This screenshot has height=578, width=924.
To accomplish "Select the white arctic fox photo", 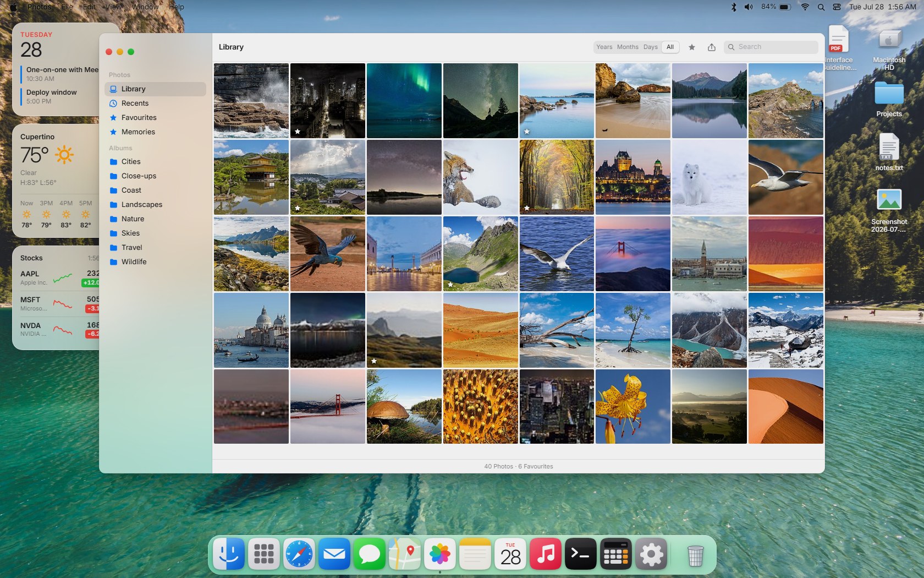I will click(710, 177).
